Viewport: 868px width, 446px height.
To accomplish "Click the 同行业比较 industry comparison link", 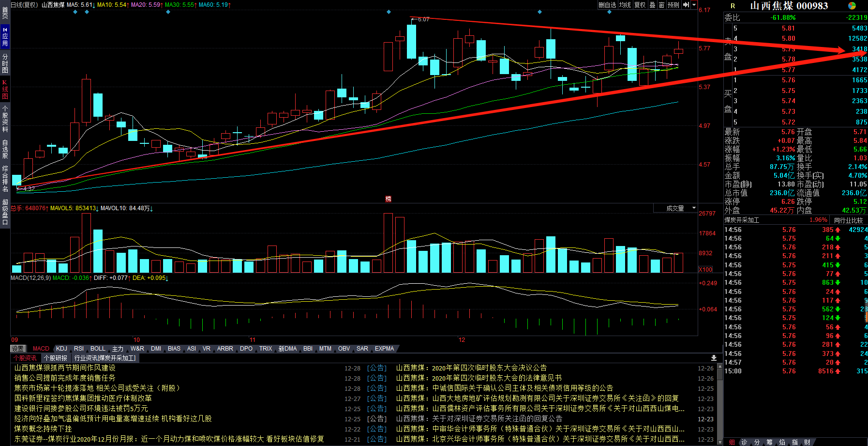I will click(x=848, y=220).
